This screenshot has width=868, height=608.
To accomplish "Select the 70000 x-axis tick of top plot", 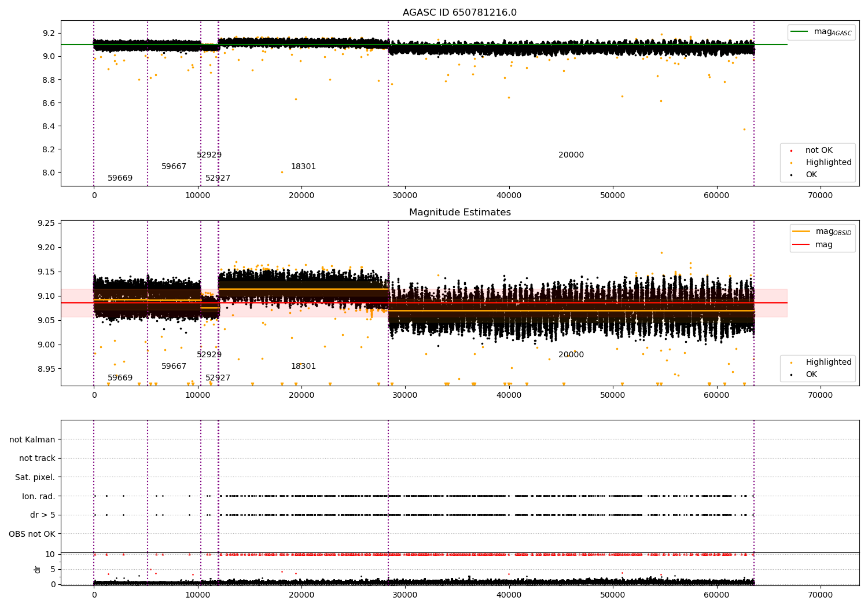I will [x=821, y=196].
